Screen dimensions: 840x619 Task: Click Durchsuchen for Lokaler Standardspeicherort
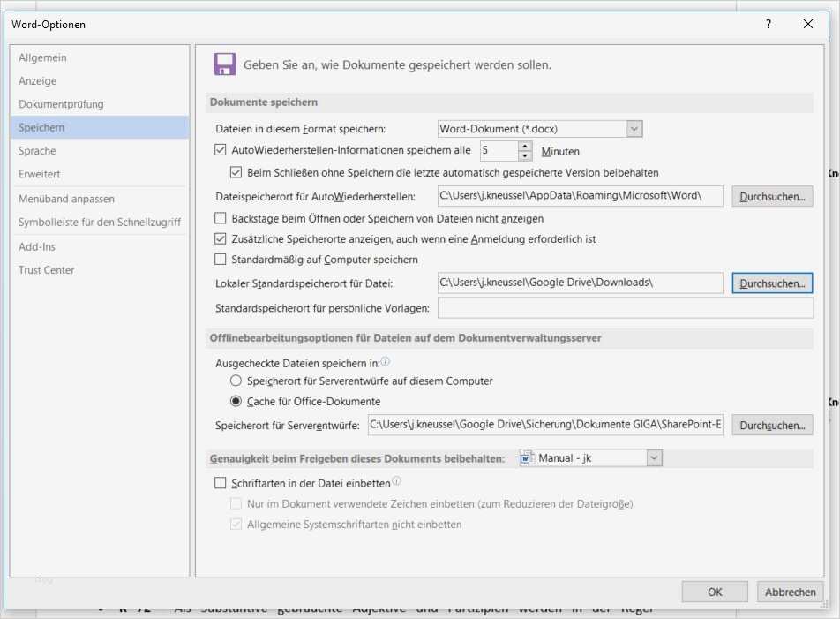click(772, 283)
